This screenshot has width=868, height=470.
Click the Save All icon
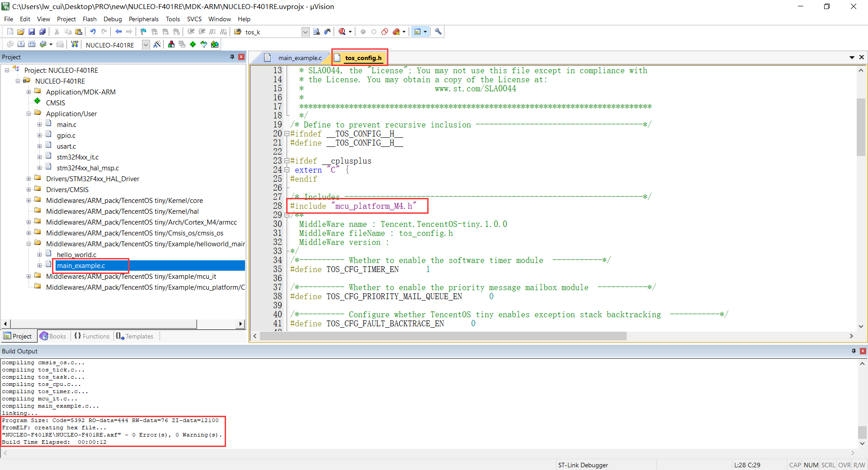(42, 32)
